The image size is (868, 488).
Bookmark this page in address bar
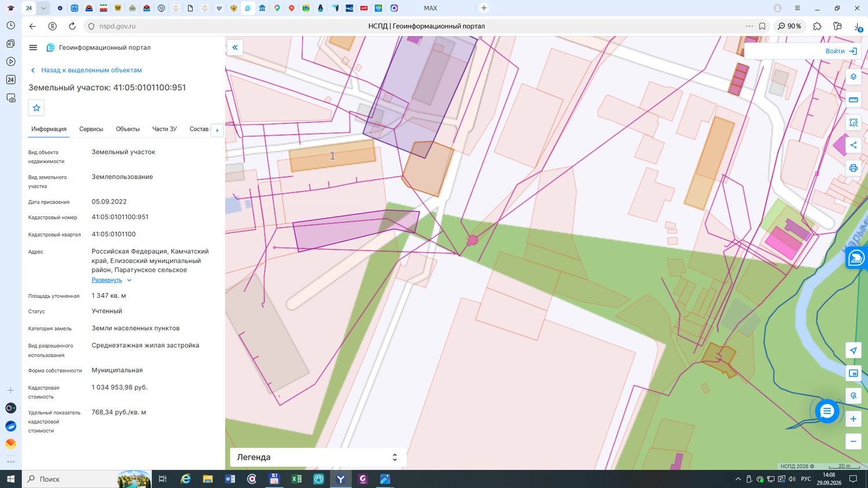(x=762, y=26)
